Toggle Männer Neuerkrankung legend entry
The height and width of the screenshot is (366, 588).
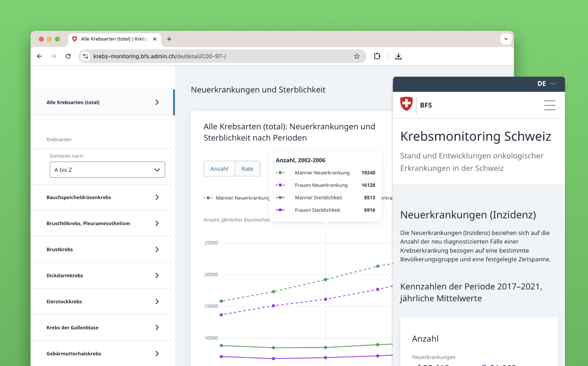coord(237,198)
